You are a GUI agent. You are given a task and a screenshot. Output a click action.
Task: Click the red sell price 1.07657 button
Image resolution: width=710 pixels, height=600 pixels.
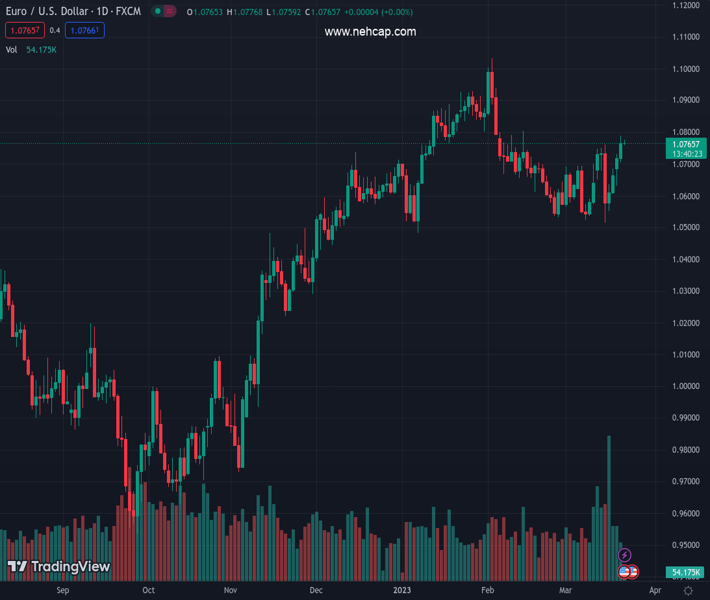(25, 31)
